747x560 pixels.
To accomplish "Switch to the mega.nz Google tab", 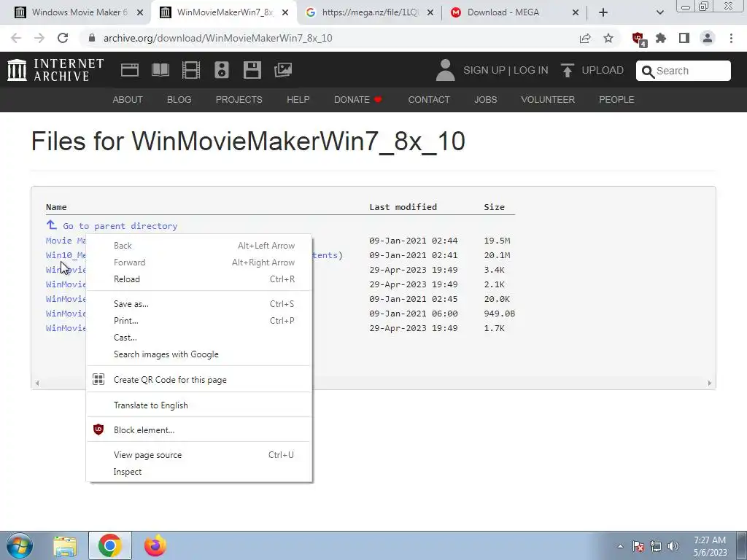I will tap(369, 12).
